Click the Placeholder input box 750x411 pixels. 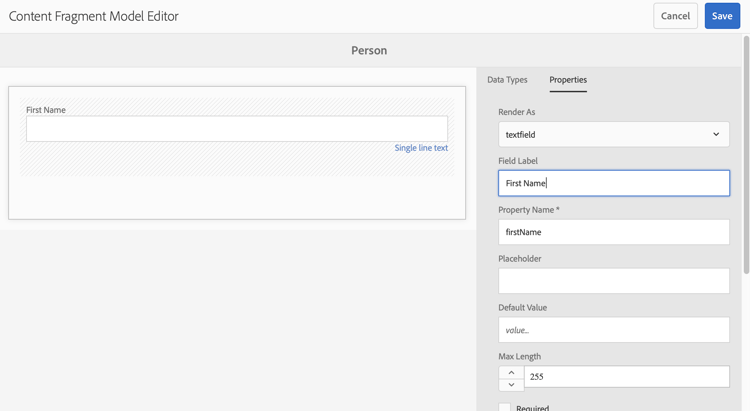(x=614, y=281)
